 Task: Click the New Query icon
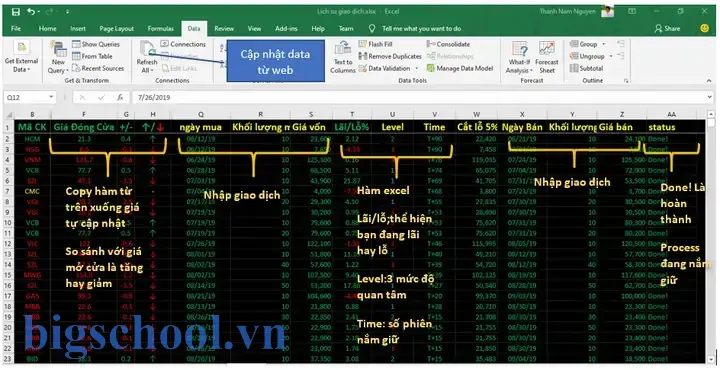tap(58, 49)
